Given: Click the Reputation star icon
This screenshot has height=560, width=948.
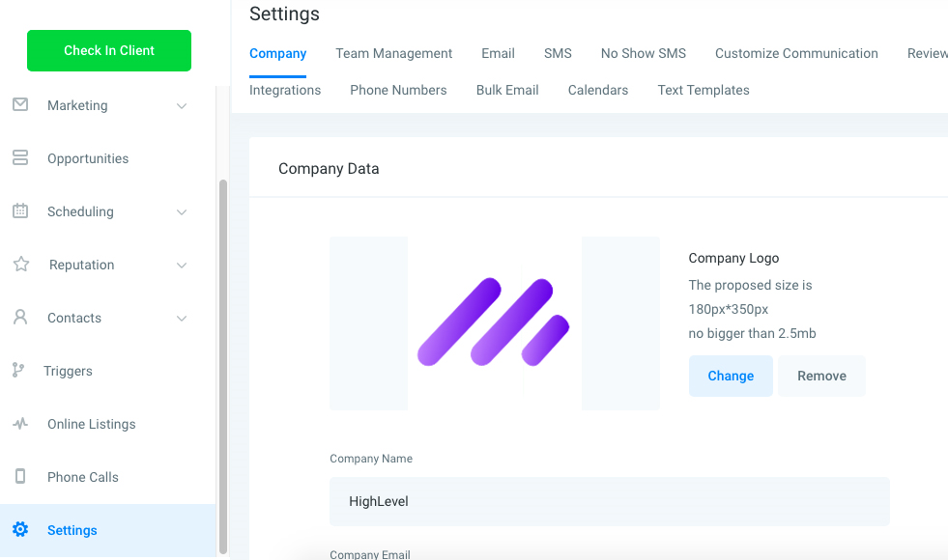Looking at the screenshot, I should point(21,264).
